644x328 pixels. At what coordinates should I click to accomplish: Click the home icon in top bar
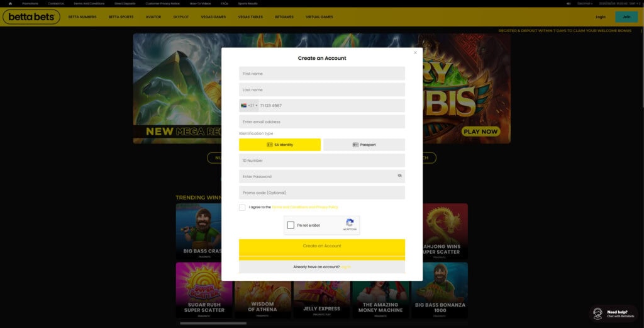point(10,3)
